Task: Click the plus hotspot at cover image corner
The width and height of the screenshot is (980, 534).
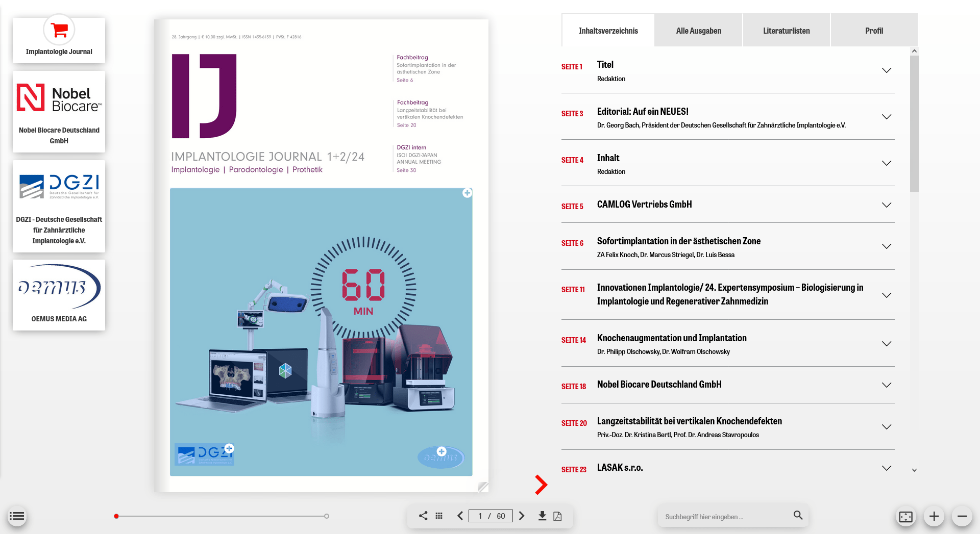Action: point(467,193)
